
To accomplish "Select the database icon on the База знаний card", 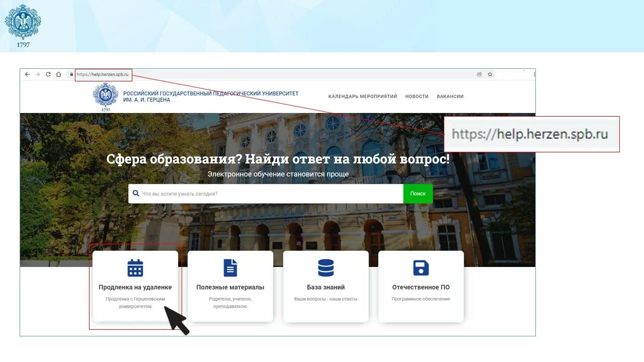I will pyautogui.click(x=326, y=267).
